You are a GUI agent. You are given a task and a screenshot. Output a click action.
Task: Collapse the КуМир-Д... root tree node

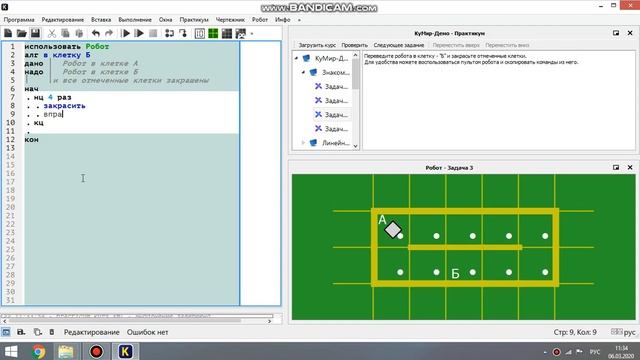297,58
